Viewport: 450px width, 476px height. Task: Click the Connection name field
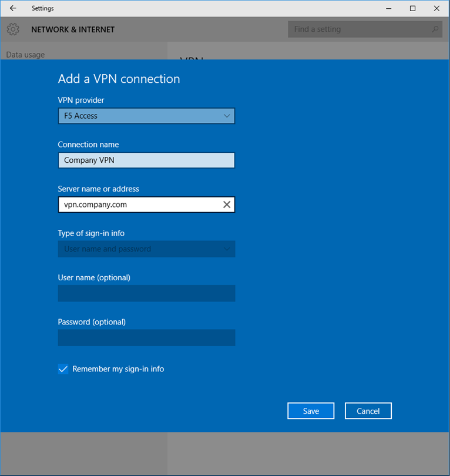146,160
